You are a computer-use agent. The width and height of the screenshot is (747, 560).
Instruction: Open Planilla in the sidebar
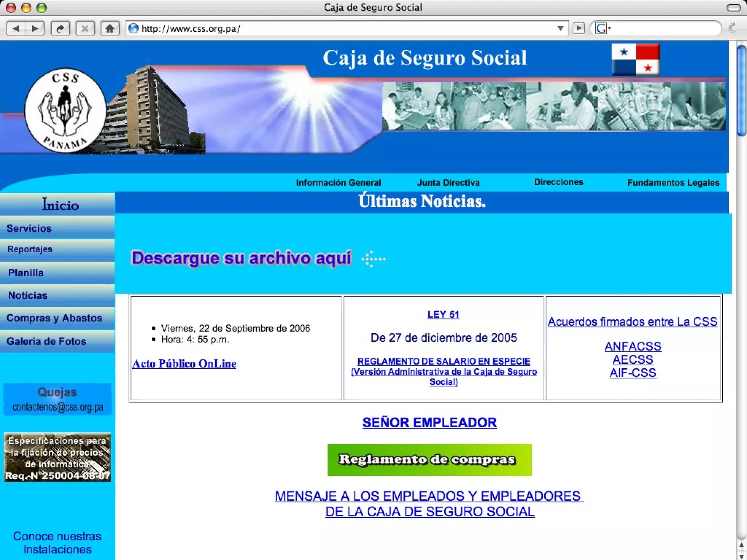coord(57,273)
